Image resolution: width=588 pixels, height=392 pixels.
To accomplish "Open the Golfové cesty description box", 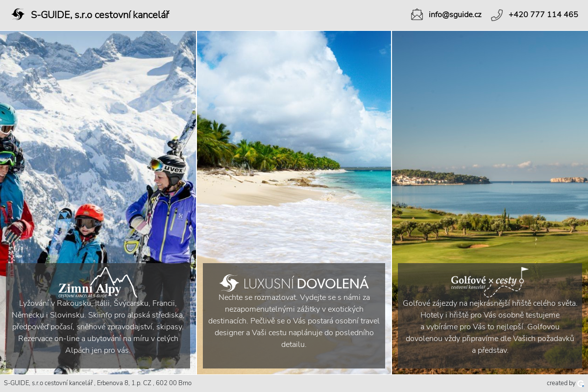I will [490, 316].
